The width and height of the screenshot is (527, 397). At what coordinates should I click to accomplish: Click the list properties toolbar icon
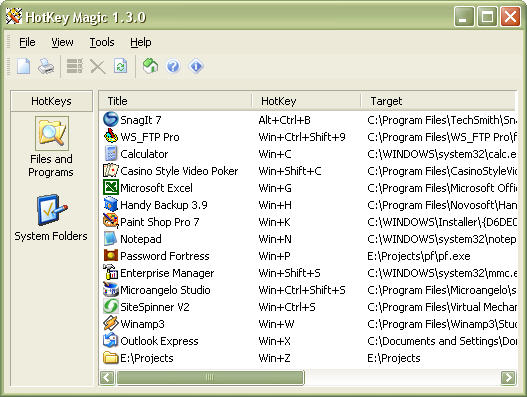(75, 66)
